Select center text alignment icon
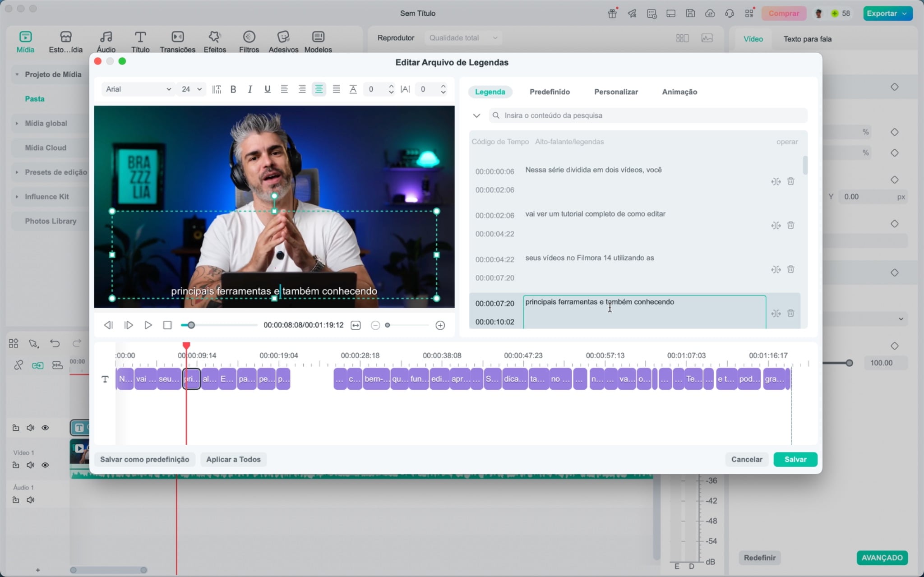Viewport: 924px width, 577px height. [x=319, y=89]
